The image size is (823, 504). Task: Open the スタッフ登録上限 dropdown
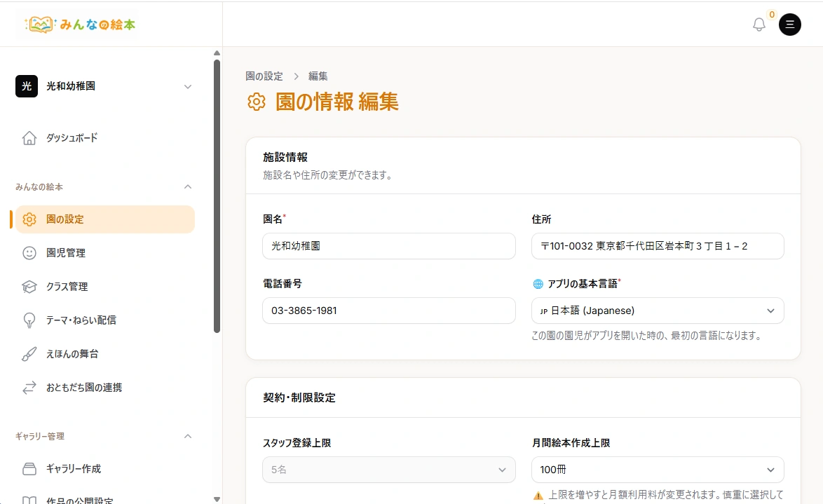coord(389,470)
